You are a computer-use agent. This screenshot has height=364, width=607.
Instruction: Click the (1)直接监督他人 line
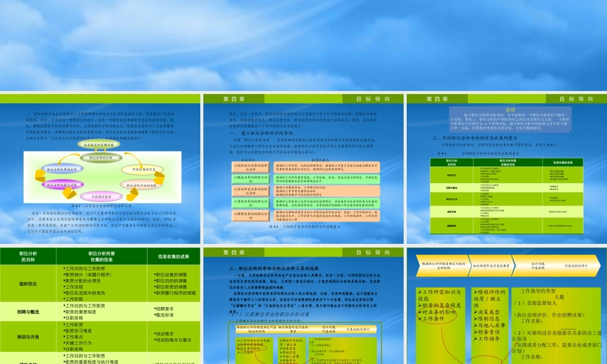coord(535,303)
